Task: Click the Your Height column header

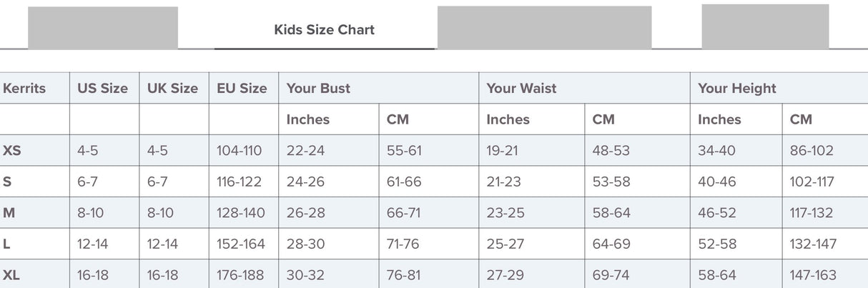Action: pyautogui.click(x=737, y=89)
